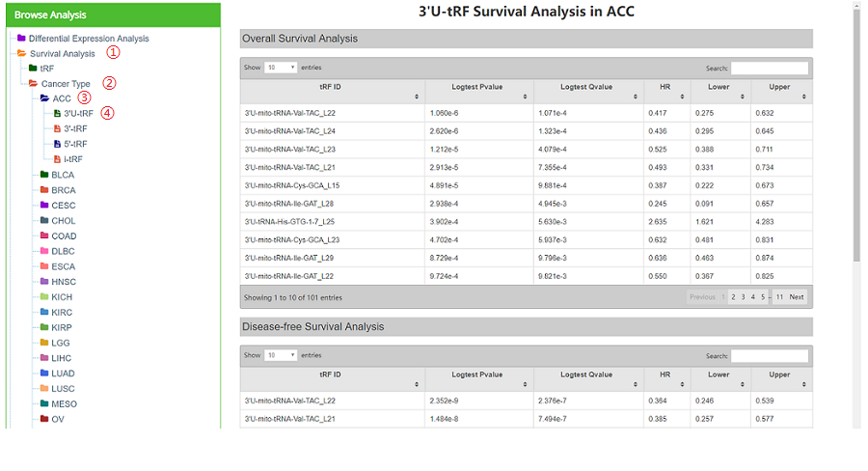The height and width of the screenshot is (471, 868).
Task: Click the purple Differential Expression Analysis folder icon
Action: (21, 39)
